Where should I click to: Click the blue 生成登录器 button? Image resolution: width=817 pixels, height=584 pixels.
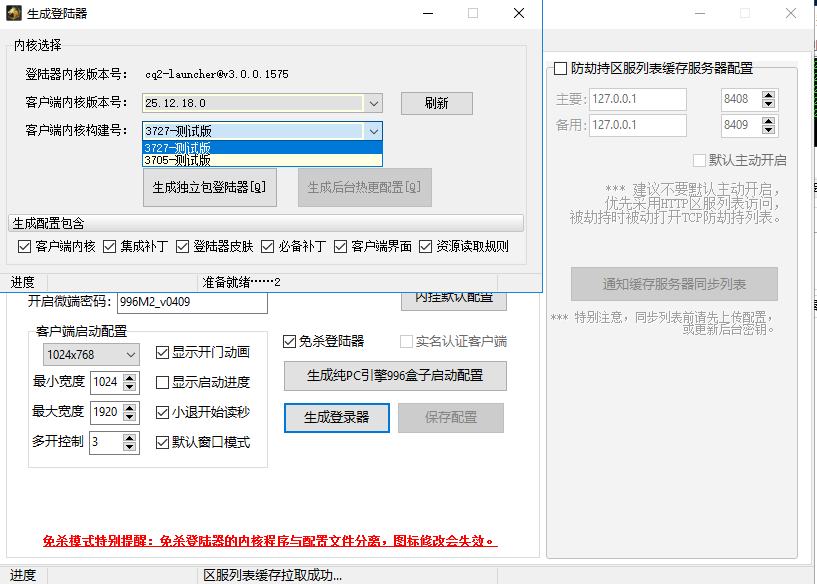click(336, 418)
